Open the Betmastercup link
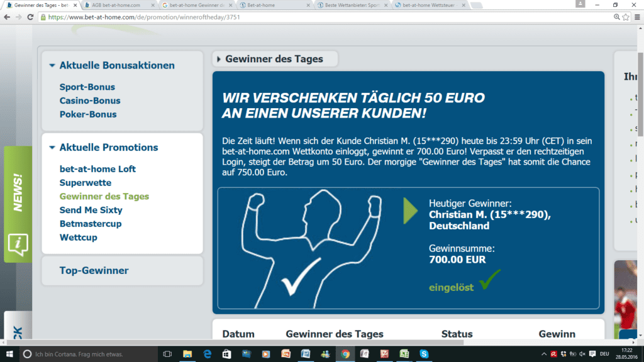 [91, 224]
